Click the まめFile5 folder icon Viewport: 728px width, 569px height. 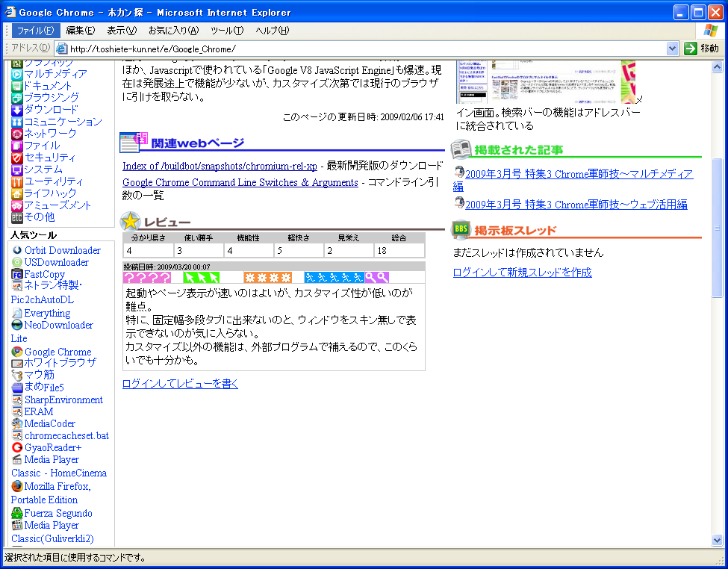tap(17, 388)
